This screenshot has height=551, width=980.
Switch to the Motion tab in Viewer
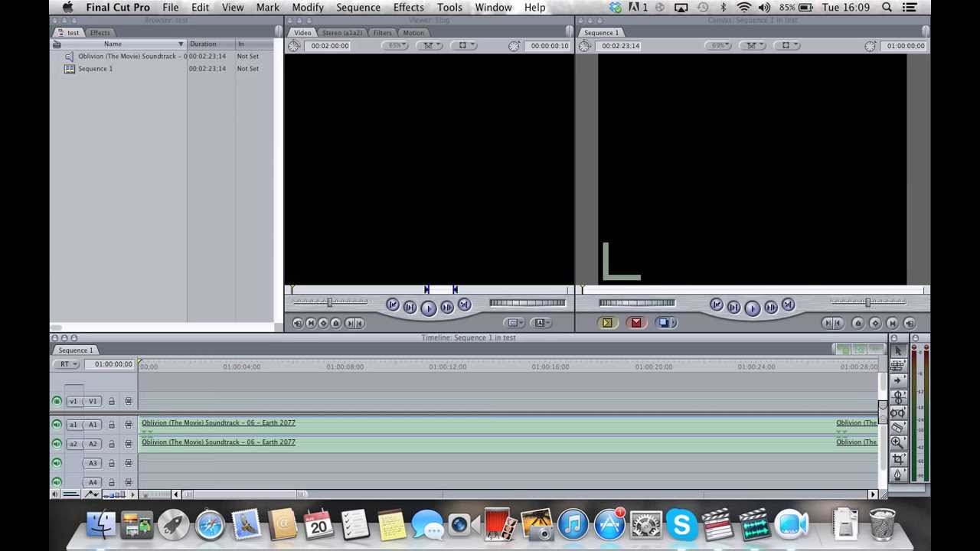(x=413, y=33)
